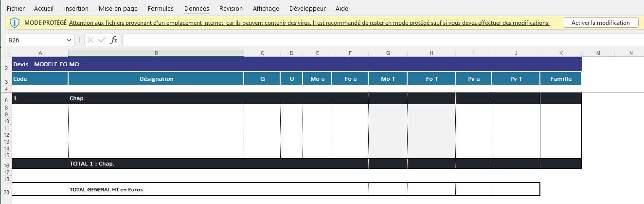Select row 6 header
The height and width of the screenshot is (204, 644).
[x=6, y=99]
